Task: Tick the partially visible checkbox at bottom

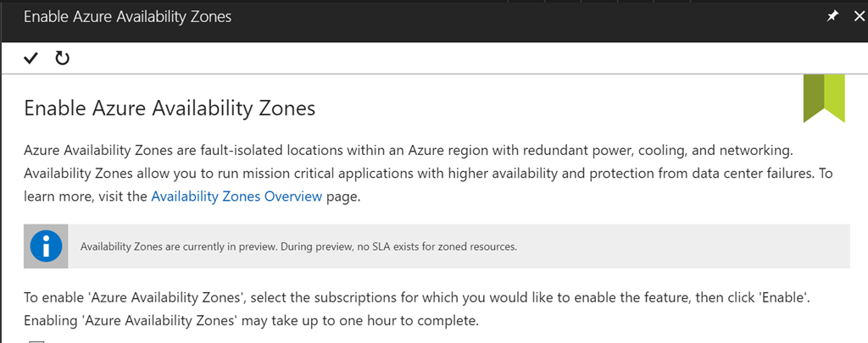Action: point(37,340)
